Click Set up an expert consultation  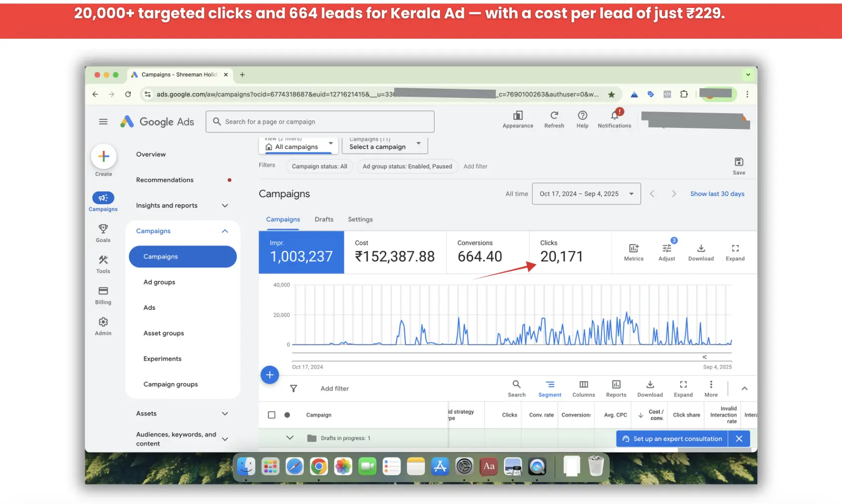pyautogui.click(x=672, y=439)
